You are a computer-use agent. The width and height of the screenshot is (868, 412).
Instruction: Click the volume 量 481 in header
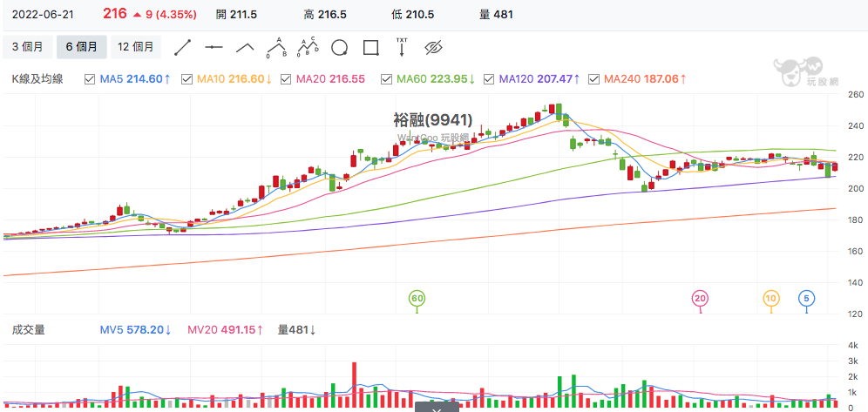point(496,15)
